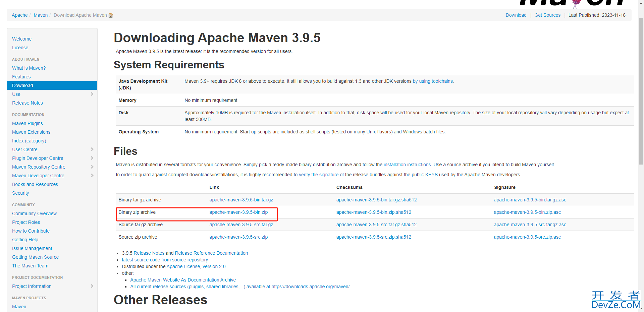Click the Download link in top bar
Image resolution: width=644 pixels, height=312 pixels.
point(516,15)
